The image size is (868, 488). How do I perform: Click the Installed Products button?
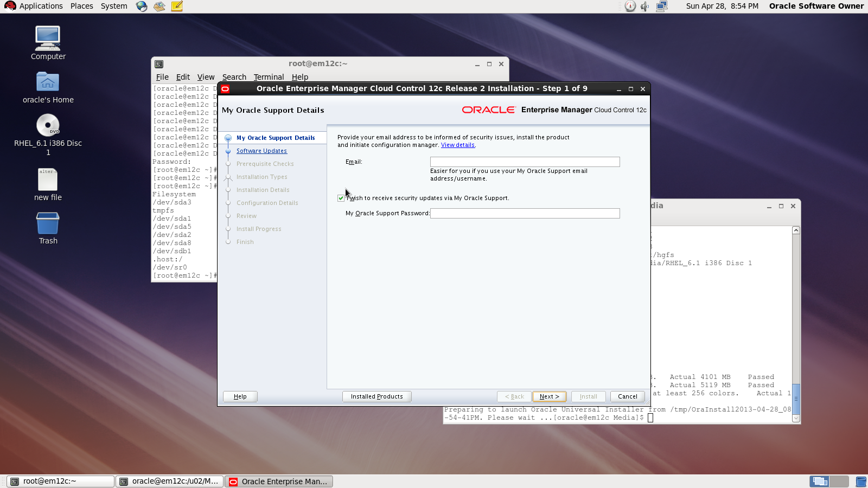[x=376, y=396]
